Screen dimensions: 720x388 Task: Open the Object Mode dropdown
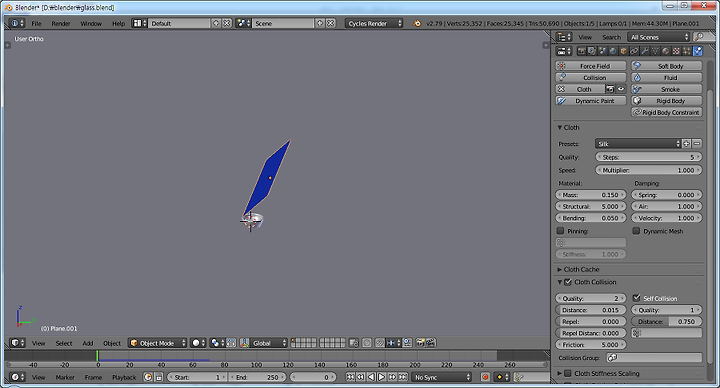click(158, 343)
